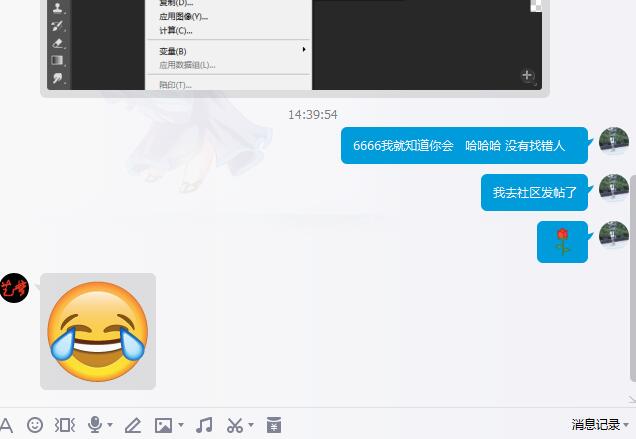Image resolution: width=636 pixels, height=439 pixels.
Task: Click the red-and-black sender avatar
Action: (x=14, y=287)
